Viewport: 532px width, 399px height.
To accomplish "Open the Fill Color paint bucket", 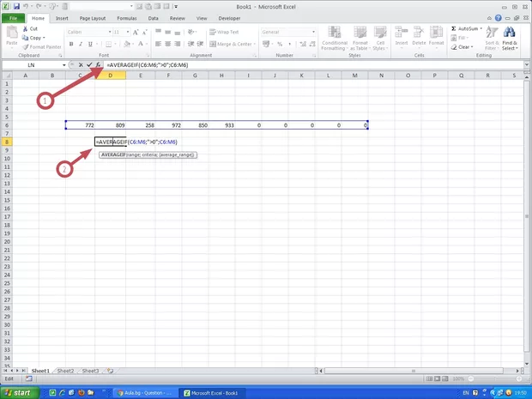I will pyautogui.click(x=126, y=44).
